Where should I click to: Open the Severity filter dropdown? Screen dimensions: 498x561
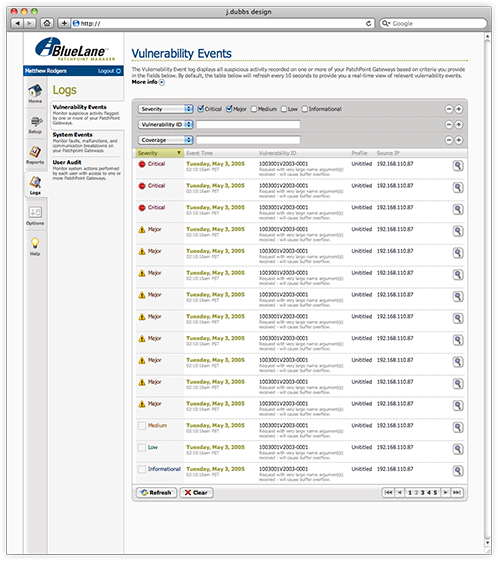click(x=166, y=109)
